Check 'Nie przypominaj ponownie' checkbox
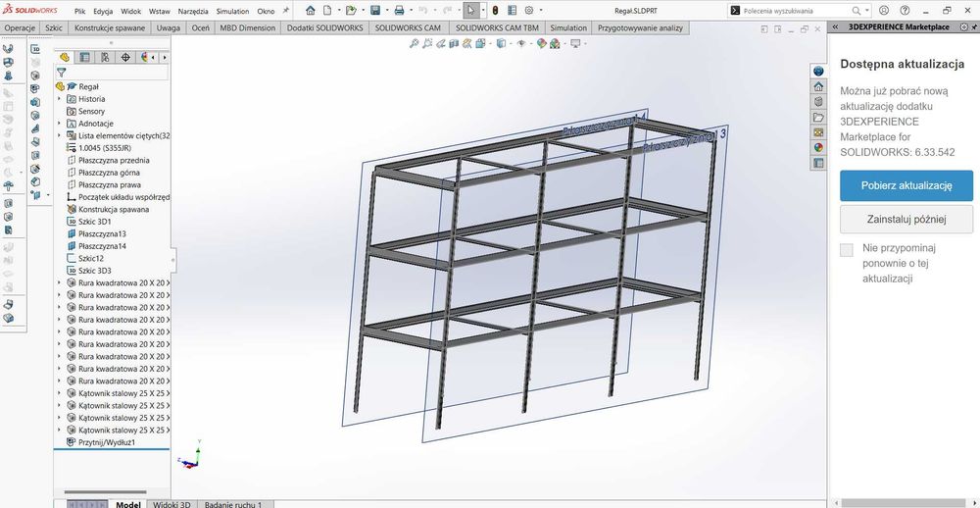The image size is (980, 508). click(847, 250)
